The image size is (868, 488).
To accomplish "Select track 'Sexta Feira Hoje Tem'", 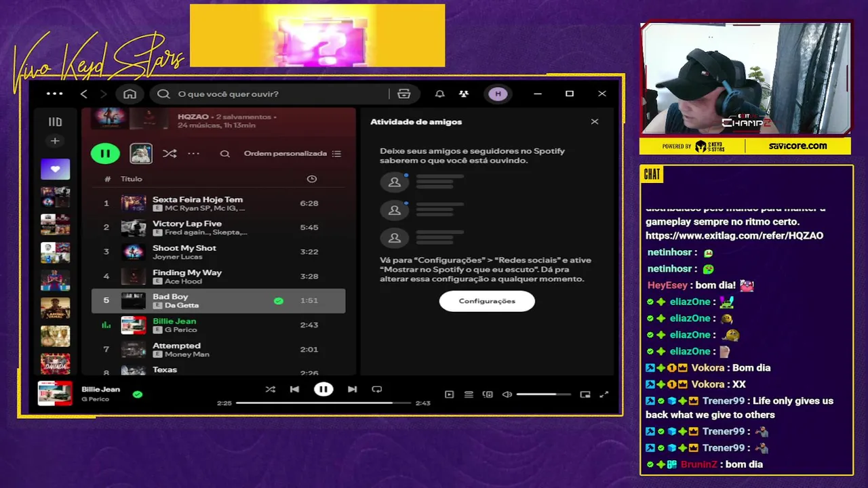I will (218, 203).
